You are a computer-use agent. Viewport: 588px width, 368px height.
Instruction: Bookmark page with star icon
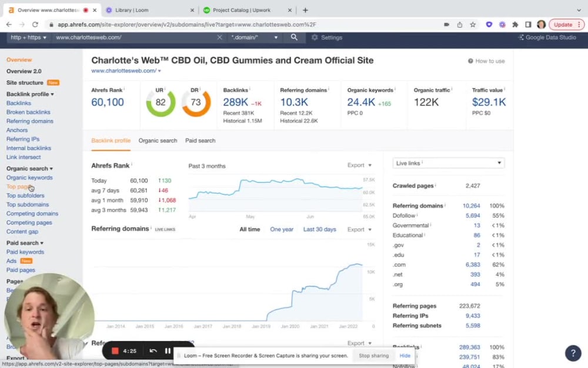pyautogui.click(x=473, y=25)
